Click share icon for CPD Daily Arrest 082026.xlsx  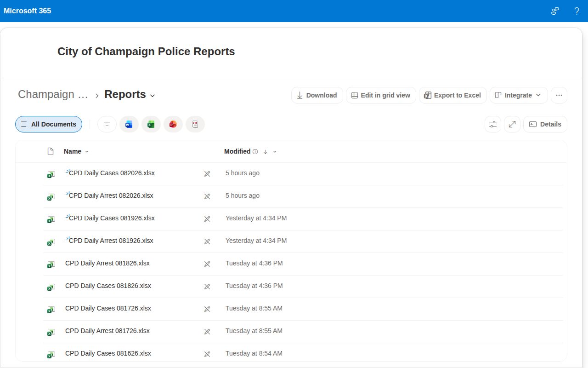207,196
